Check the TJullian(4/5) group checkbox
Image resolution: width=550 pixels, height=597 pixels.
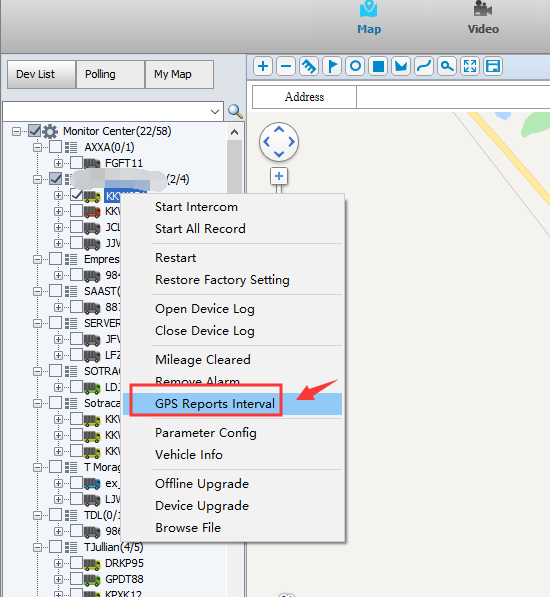(56, 547)
